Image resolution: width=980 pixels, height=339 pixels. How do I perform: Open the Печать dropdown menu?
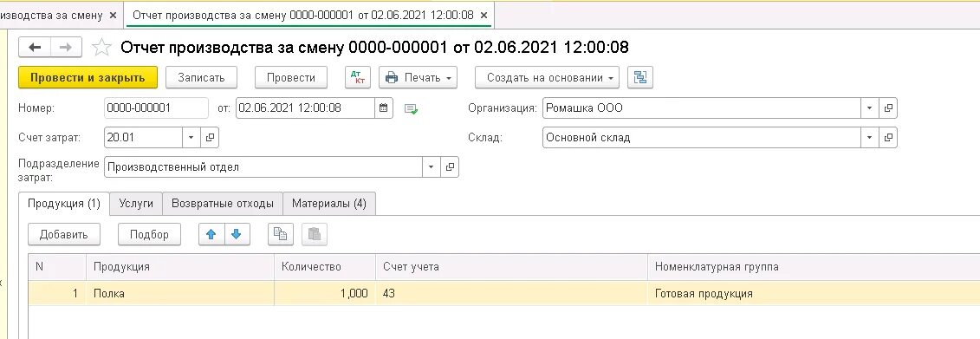419,77
